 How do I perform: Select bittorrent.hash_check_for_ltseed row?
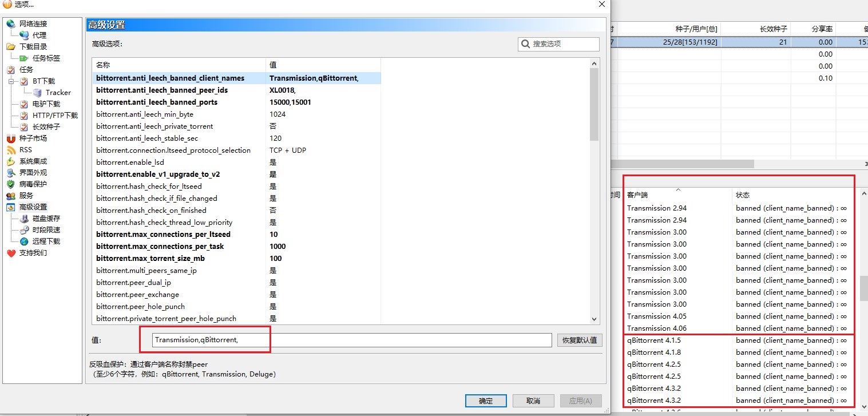pos(236,186)
